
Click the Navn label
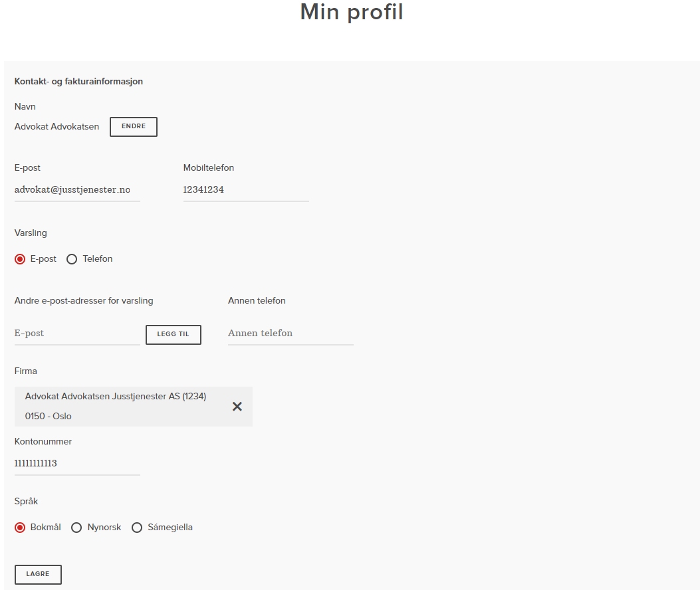pos(25,107)
